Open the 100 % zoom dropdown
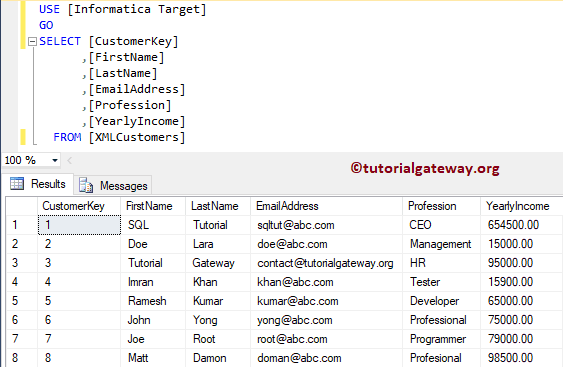Image resolution: width=563 pixels, height=367 pixels. (x=55, y=160)
